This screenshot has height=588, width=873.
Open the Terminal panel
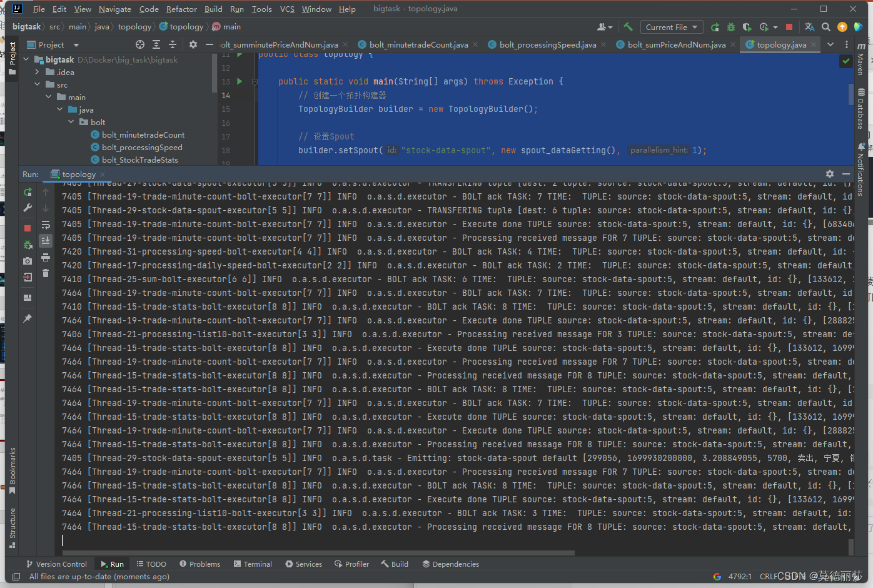(x=253, y=564)
